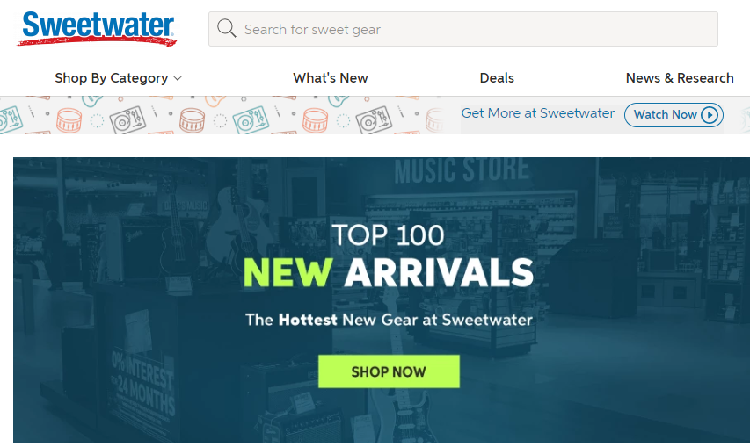
Task: Click the green SHOP NOW button
Action: 389,371
